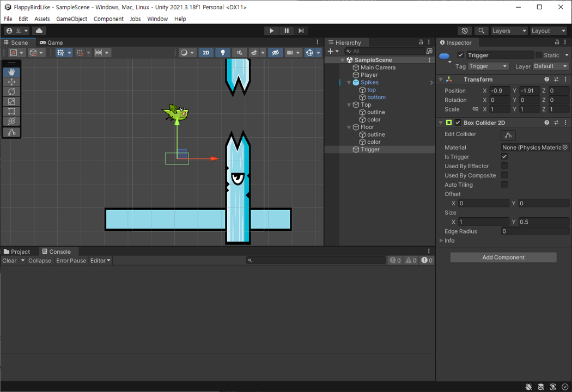Click the Add Component button
Viewport: 572px width, 392px height.
(x=503, y=258)
